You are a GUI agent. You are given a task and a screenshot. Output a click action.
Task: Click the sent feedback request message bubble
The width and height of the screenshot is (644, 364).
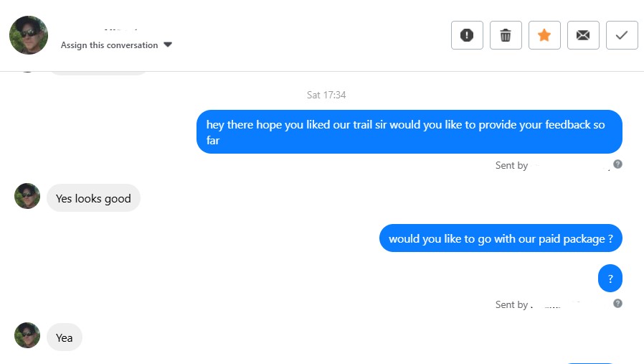click(409, 132)
